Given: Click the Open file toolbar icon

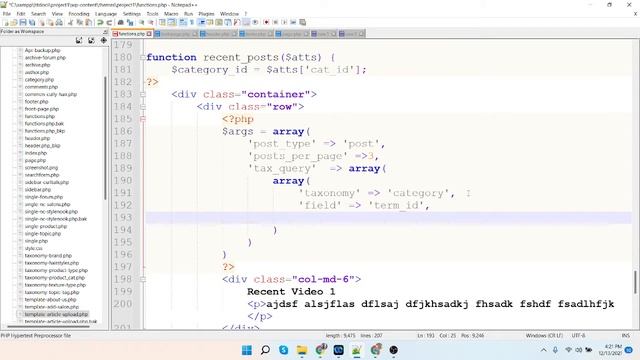Looking at the screenshot, I should pos(13,22).
